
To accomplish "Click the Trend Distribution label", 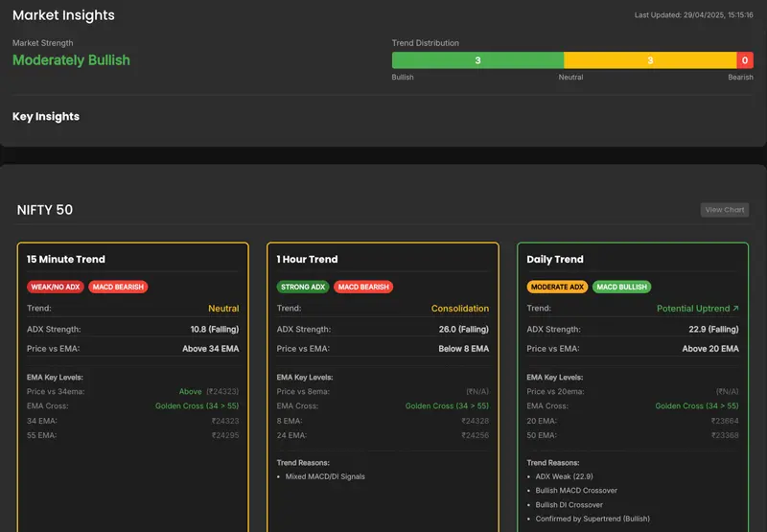I will [426, 43].
